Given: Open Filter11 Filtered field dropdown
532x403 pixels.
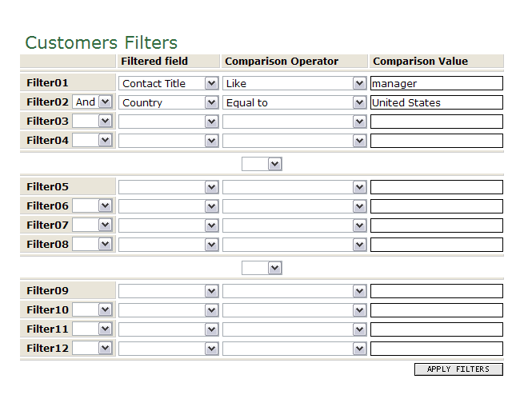Looking at the screenshot, I should (x=169, y=329).
